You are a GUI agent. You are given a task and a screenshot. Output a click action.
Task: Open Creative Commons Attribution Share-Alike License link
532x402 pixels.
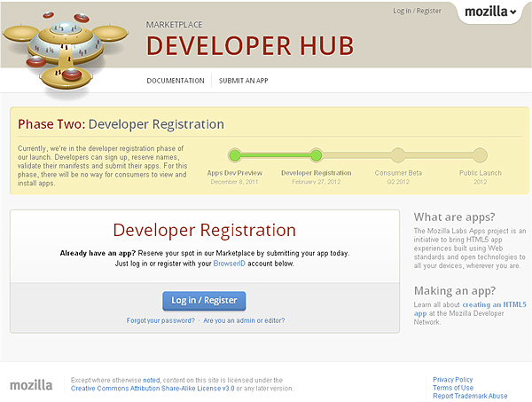pyautogui.click(x=153, y=389)
